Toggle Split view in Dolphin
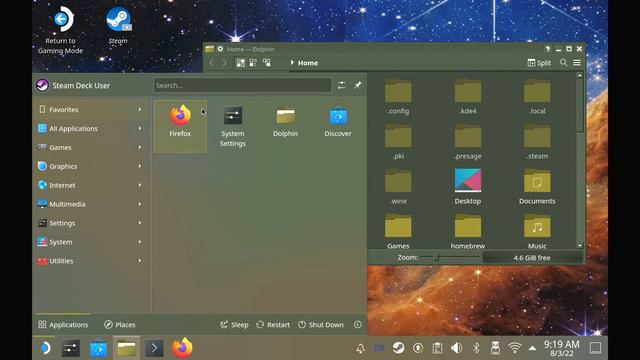 (x=539, y=63)
